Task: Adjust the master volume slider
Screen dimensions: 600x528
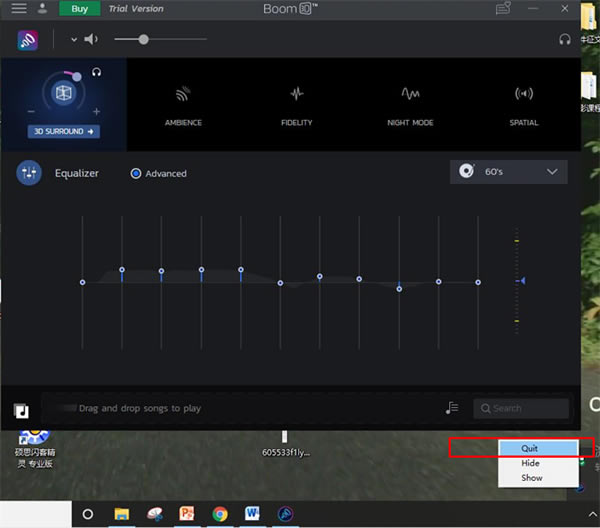Action: click(144, 40)
